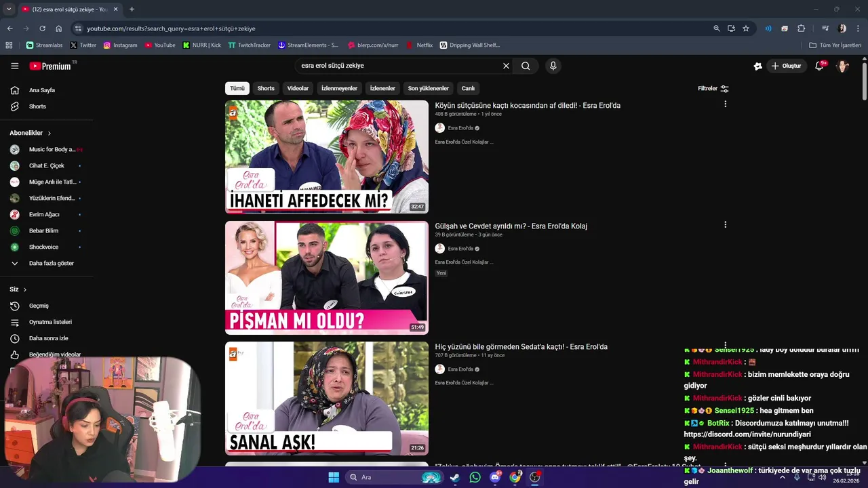Open the notifications bell
This screenshot has width=868, height=488.
(x=819, y=66)
